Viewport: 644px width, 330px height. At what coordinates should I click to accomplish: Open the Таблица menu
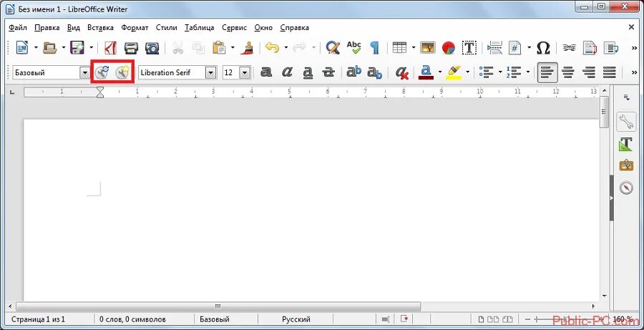[x=199, y=27]
